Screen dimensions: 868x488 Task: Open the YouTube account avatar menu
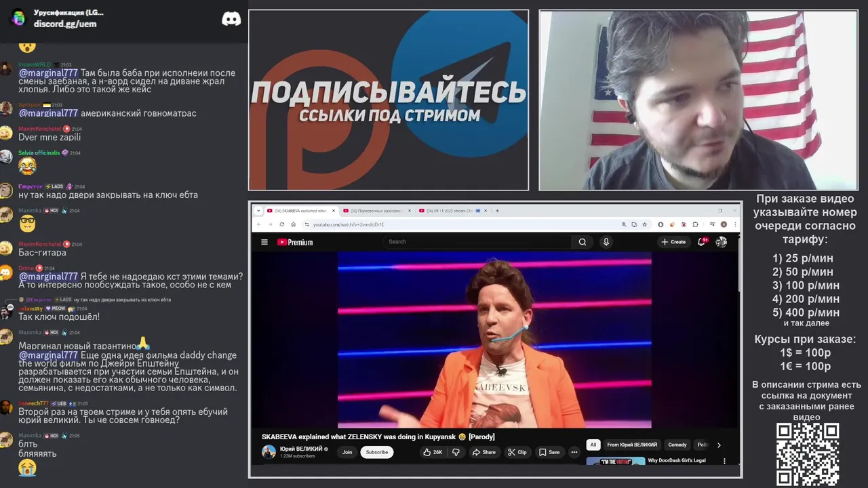722,242
